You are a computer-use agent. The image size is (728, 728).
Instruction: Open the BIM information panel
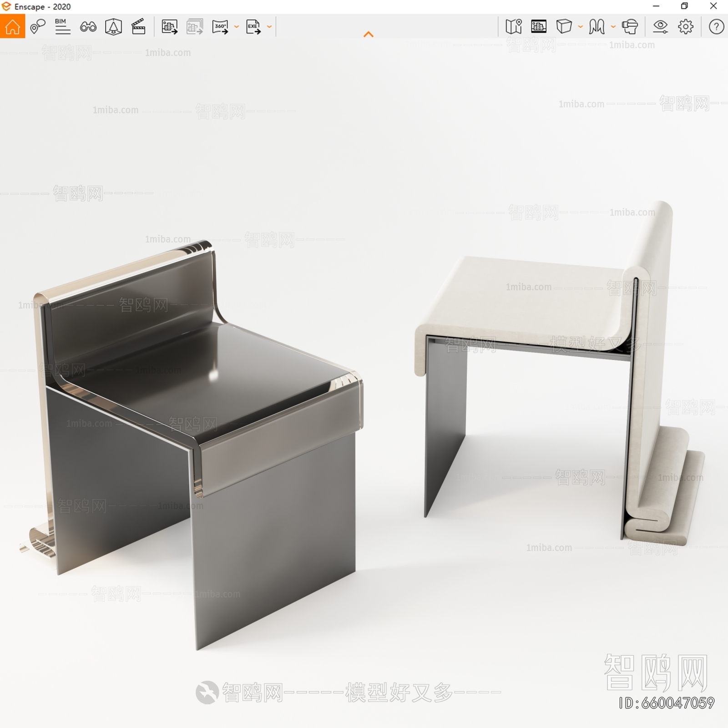(62, 26)
